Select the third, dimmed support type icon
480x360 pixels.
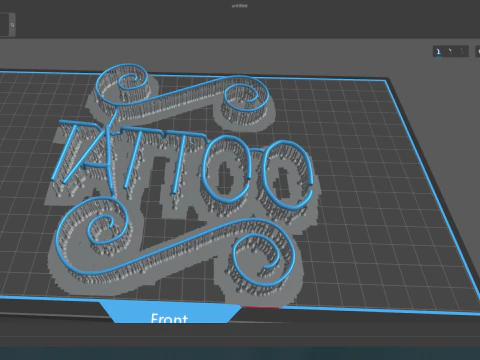click(x=462, y=51)
